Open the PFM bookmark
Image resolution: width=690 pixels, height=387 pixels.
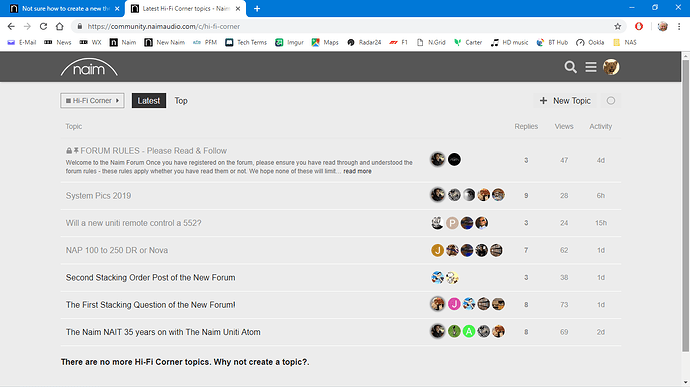205,42
